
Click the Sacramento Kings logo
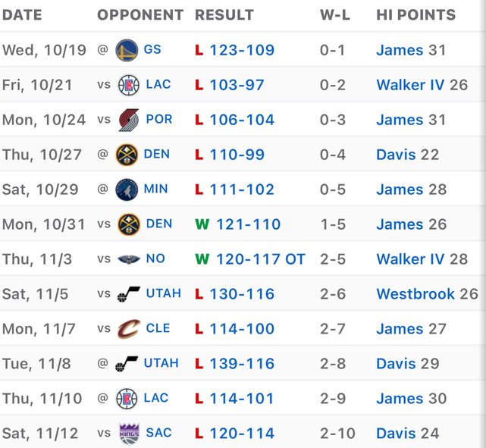pyautogui.click(x=129, y=434)
